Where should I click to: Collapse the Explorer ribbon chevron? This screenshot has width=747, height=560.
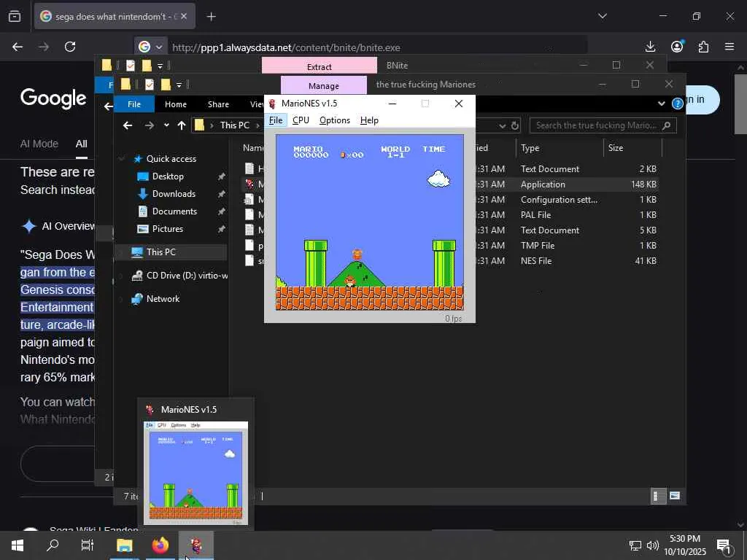tap(661, 104)
